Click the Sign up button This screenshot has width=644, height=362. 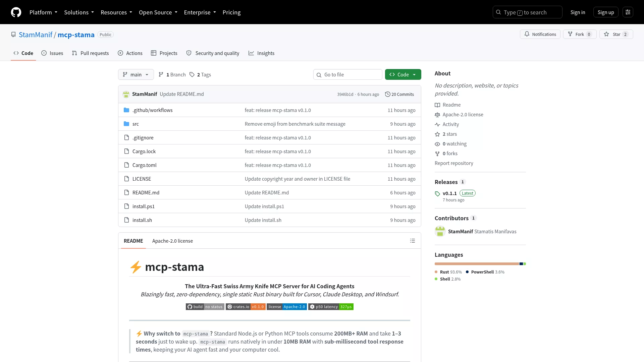pyautogui.click(x=606, y=12)
